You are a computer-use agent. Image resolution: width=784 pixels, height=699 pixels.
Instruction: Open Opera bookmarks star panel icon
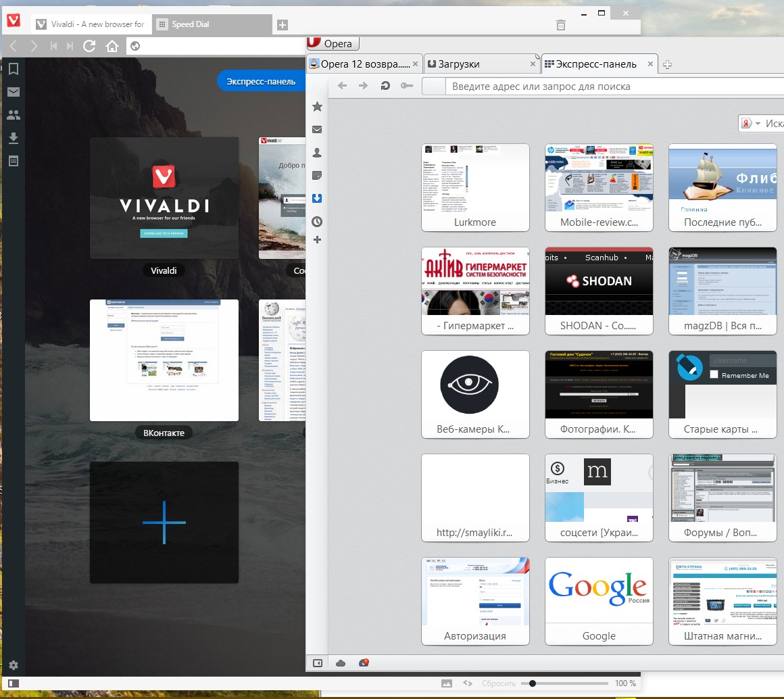pyautogui.click(x=317, y=107)
